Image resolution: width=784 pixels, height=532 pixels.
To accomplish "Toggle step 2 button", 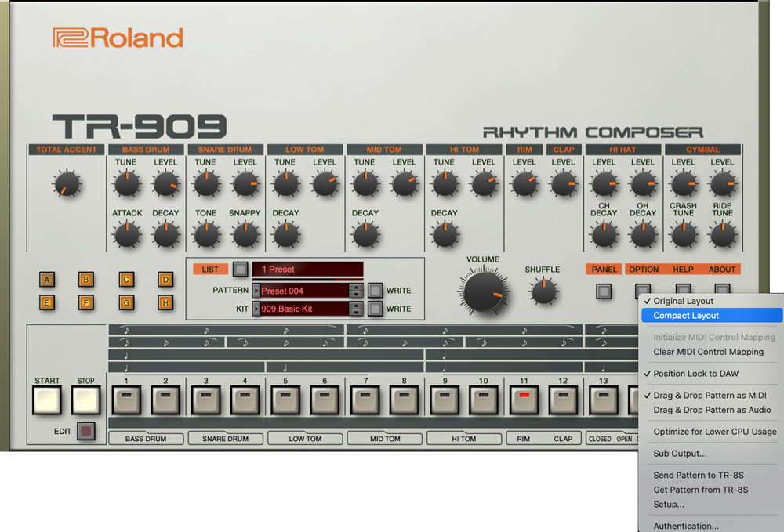I will [x=165, y=400].
